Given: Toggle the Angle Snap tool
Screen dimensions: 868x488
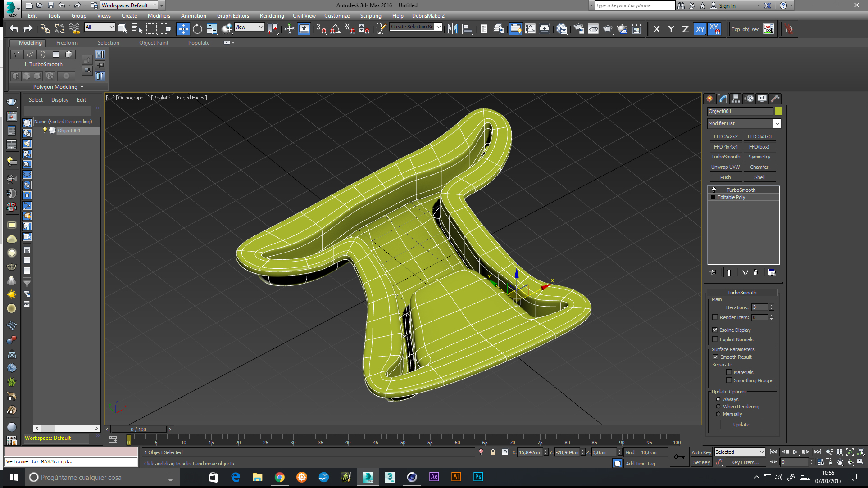Looking at the screenshot, I should coord(335,29).
